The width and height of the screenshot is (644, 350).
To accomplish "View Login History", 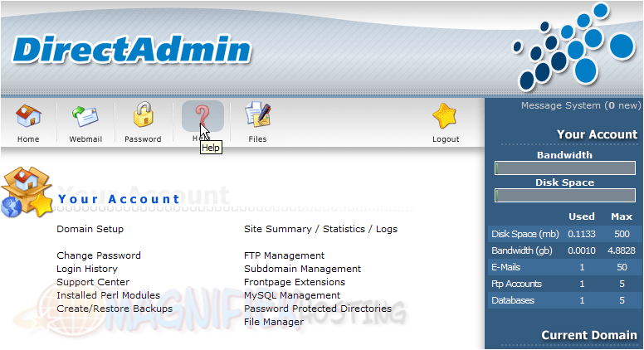I will click(87, 269).
